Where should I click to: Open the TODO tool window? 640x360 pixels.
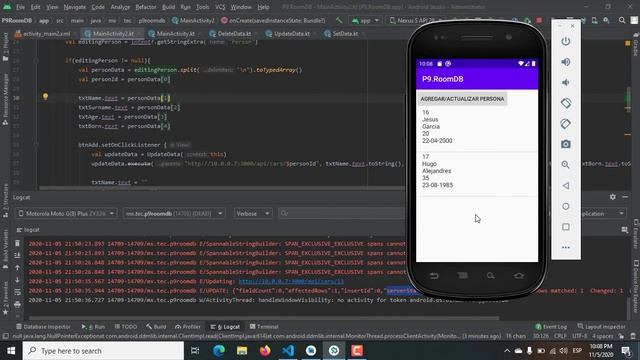pos(126,327)
